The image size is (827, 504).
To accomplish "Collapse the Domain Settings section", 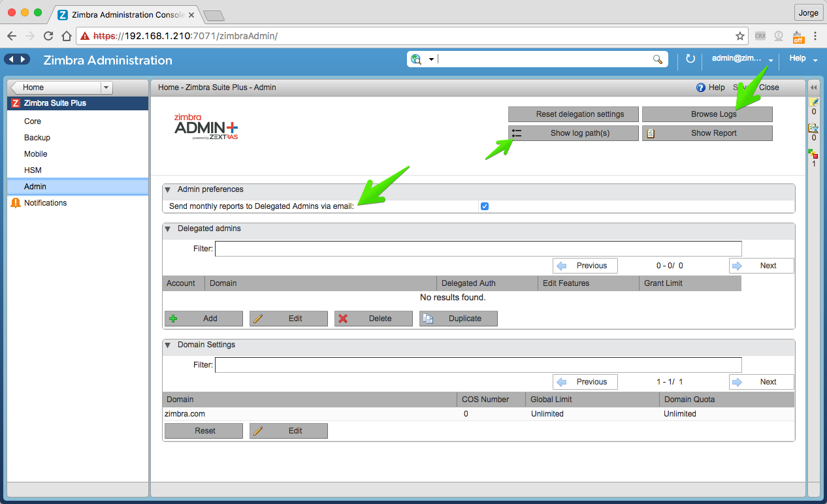I will coord(168,345).
